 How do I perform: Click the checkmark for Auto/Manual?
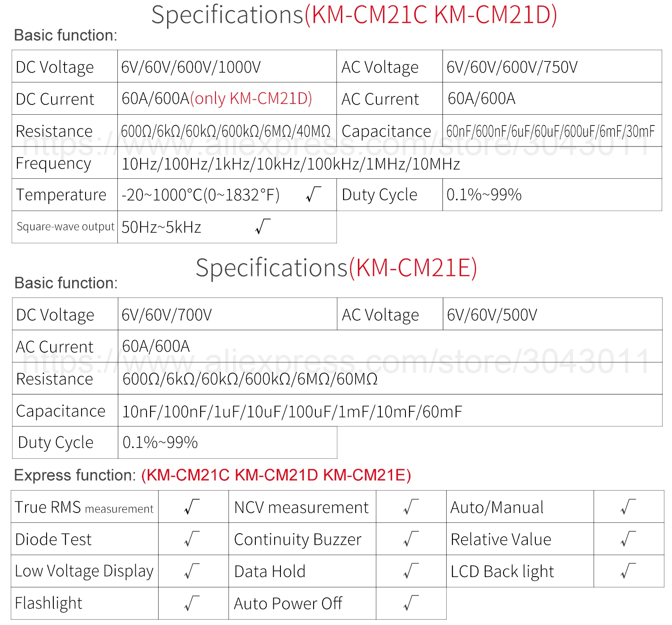tap(629, 507)
